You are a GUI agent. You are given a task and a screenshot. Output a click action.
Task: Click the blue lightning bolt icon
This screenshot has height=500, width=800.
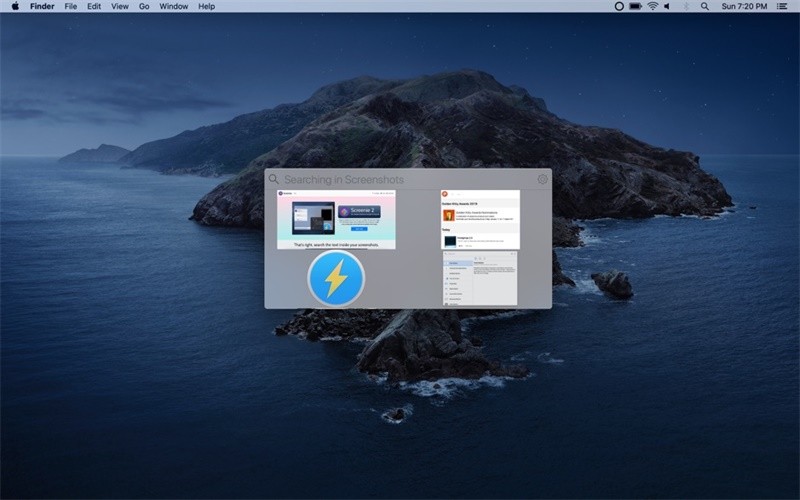click(336, 279)
